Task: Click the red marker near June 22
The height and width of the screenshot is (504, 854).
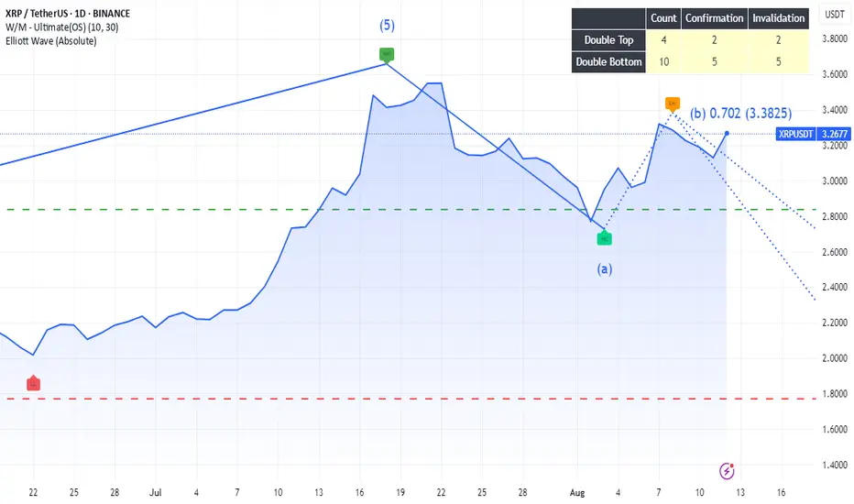Action: click(33, 384)
